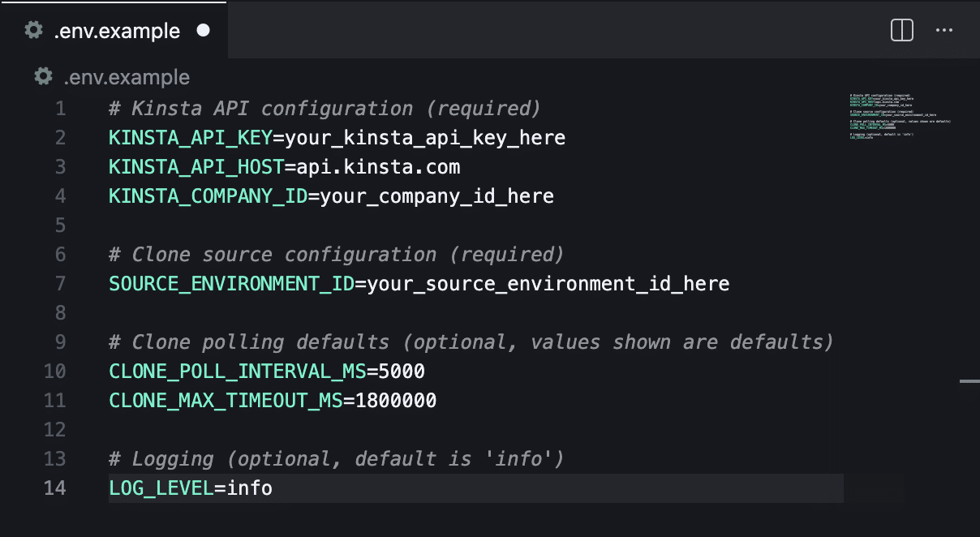Click the code minimap preview

(x=900, y=116)
